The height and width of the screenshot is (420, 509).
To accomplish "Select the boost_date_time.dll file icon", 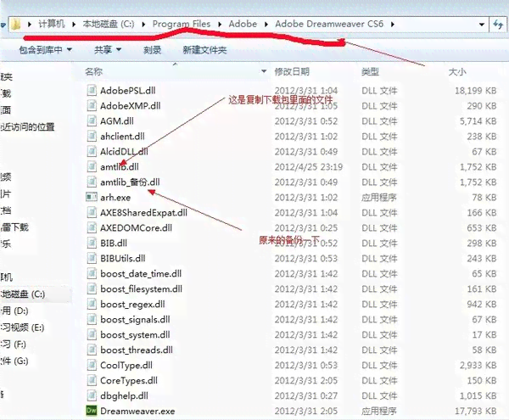I will (92, 273).
